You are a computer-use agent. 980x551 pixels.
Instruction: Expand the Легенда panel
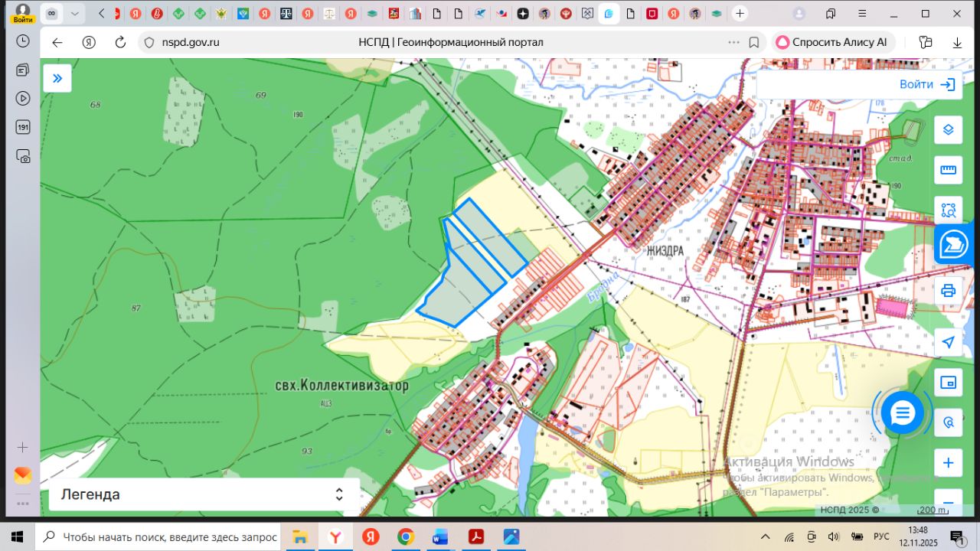(339, 494)
